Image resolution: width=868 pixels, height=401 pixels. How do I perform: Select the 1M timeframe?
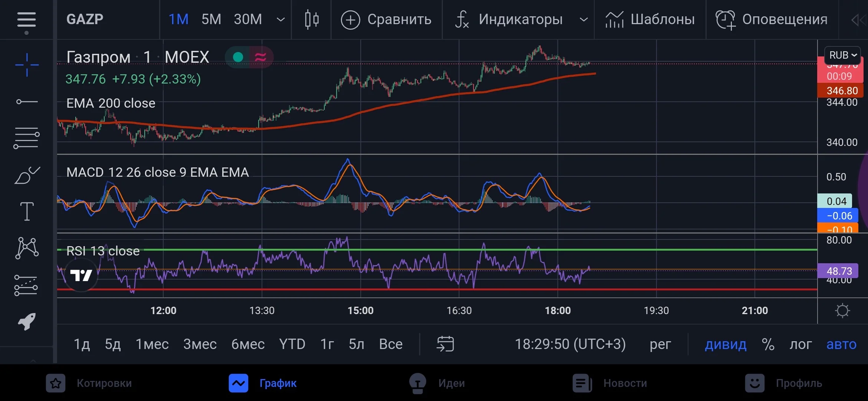point(178,19)
